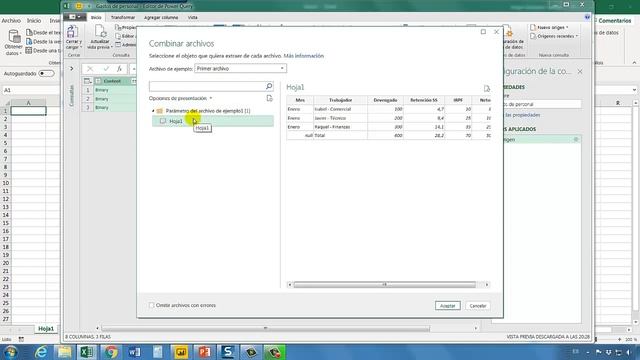Click Power Query editor horizontal scrollbar
Image resolution: width=640 pixels, height=360 pixels.
(x=265, y=328)
